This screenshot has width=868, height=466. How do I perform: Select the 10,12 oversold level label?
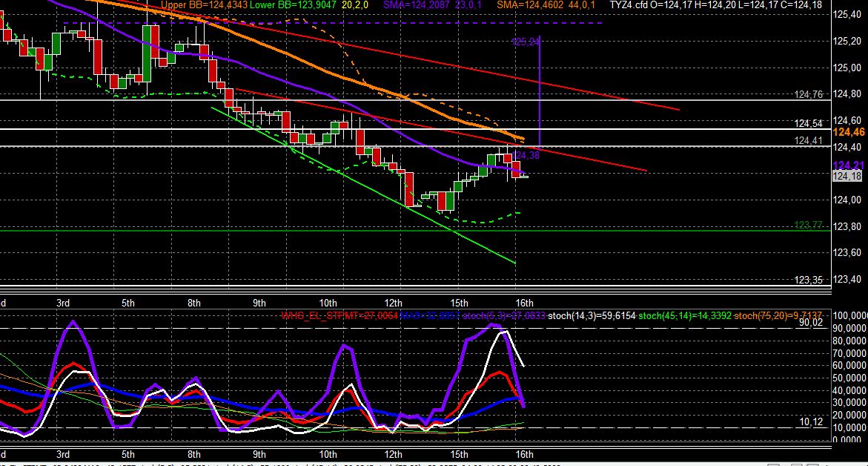tap(811, 422)
